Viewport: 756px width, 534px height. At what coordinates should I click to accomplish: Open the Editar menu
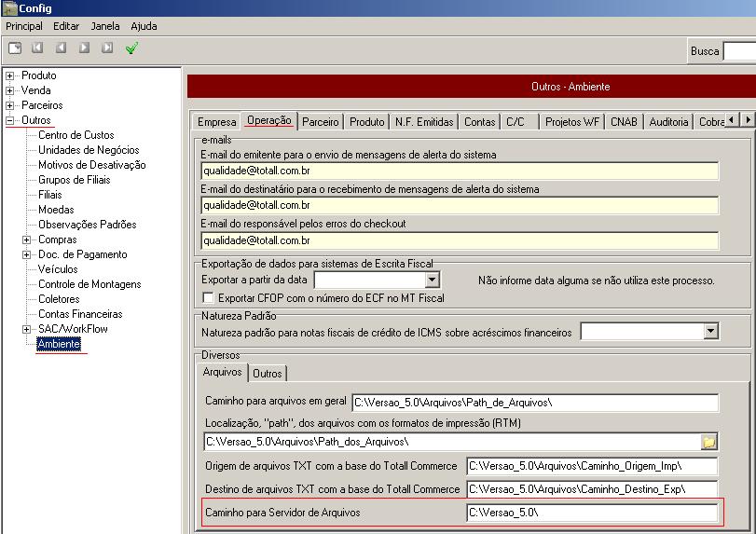coord(66,26)
